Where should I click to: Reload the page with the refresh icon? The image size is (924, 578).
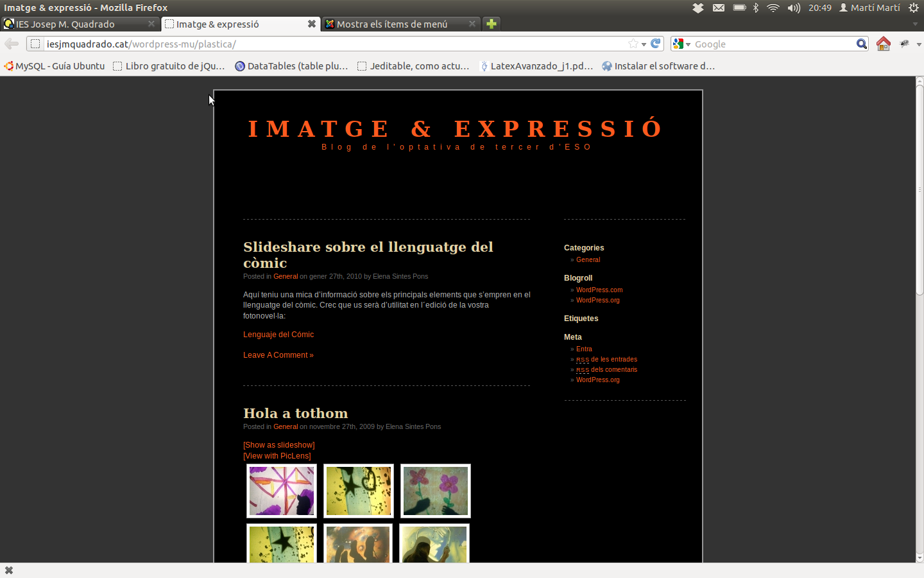655,44
